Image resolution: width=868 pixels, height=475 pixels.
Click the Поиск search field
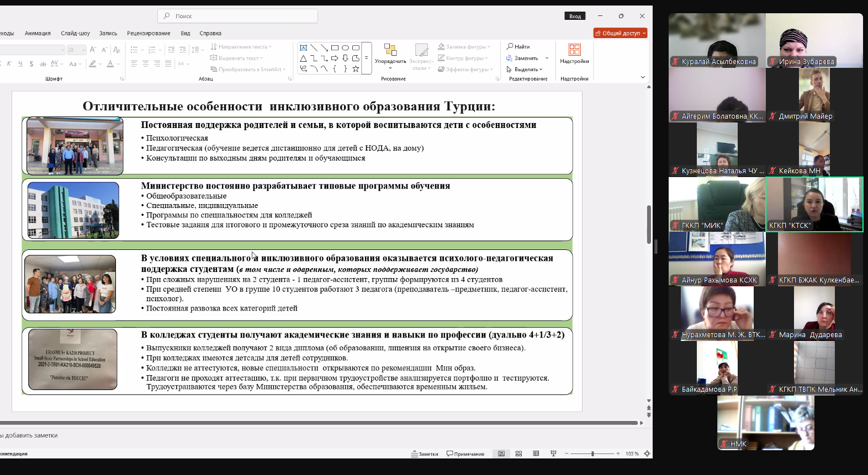click(x=237, y=16)
